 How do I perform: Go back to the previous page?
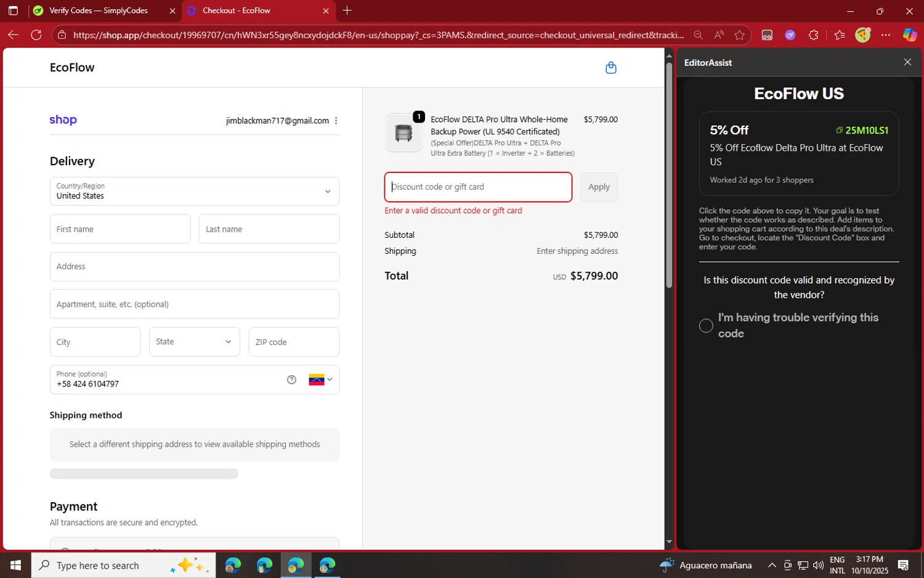13,35
